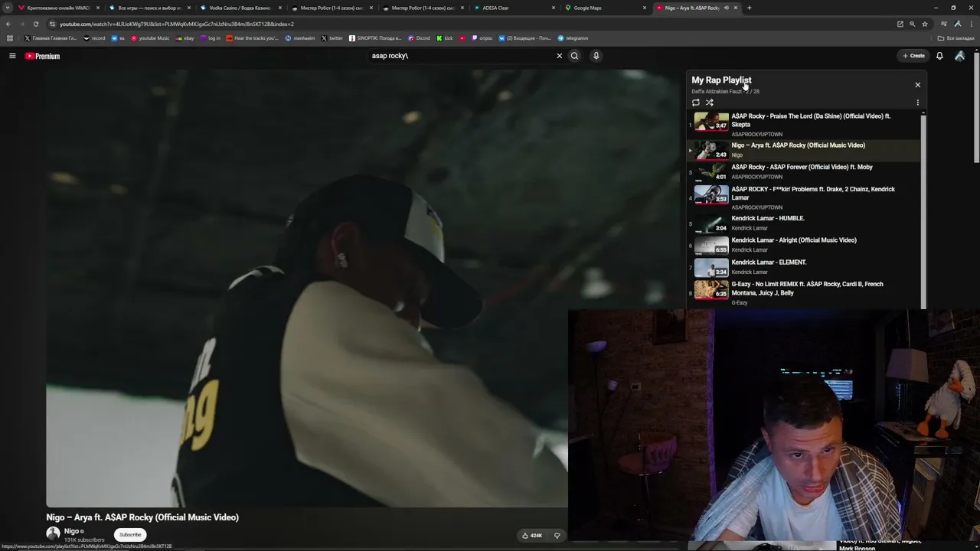
Task: Open YouTube notifications bell
Action: 939,56
